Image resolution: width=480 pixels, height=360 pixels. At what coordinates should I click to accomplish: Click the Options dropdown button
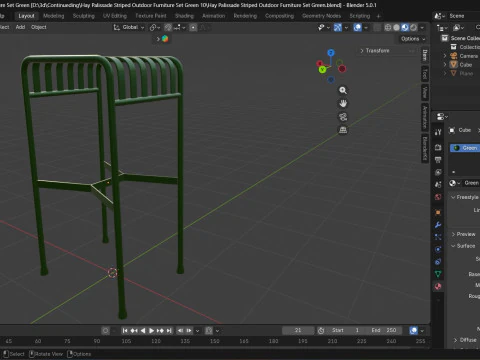tap(413, 39)
